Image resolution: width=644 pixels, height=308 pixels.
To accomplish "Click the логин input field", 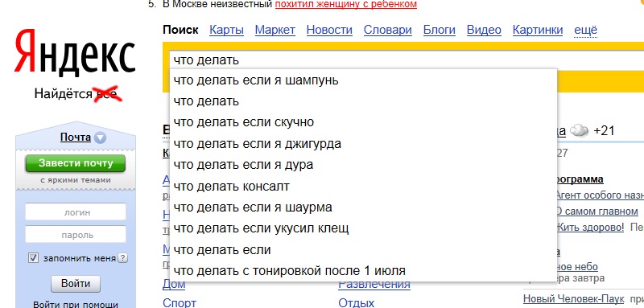I will [x=76, y=212].
